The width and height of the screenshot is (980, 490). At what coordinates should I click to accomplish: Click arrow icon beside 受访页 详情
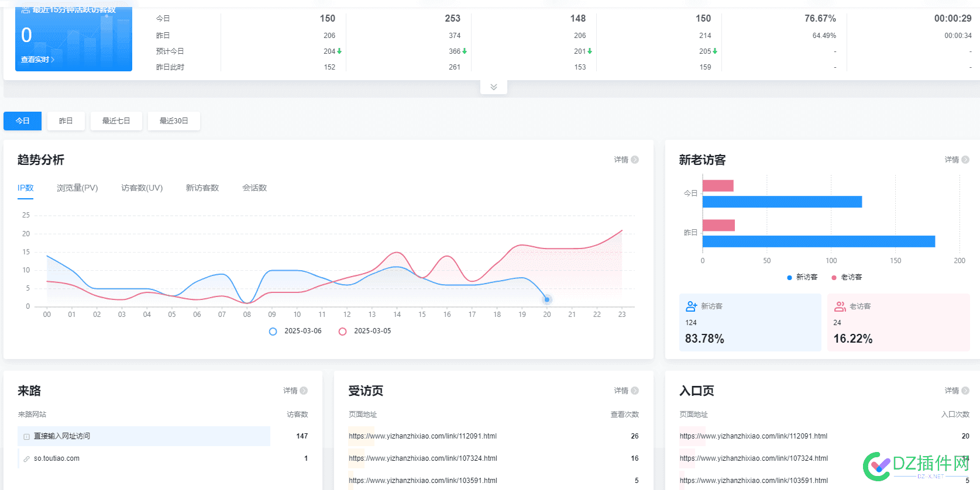coord(635,391)
